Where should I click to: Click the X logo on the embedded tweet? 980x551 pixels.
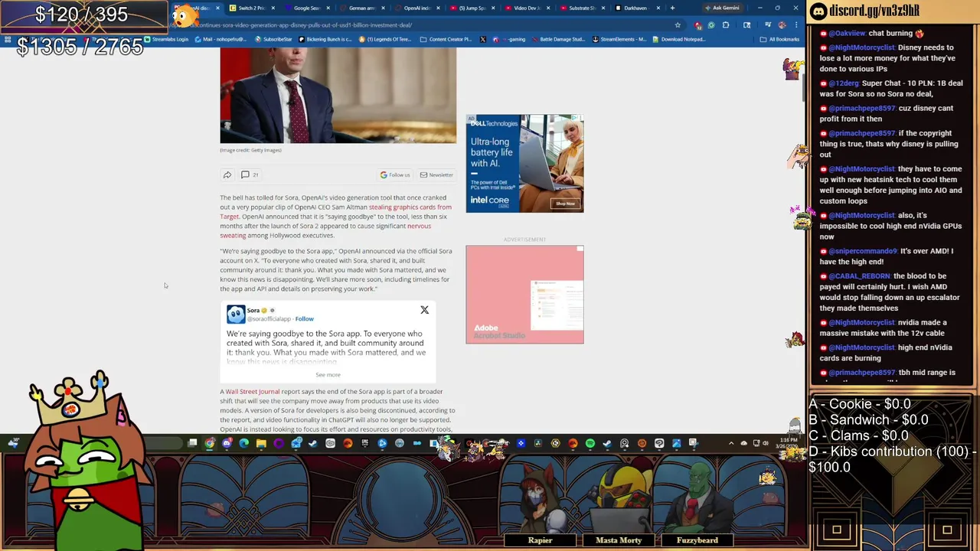point(424,310)
